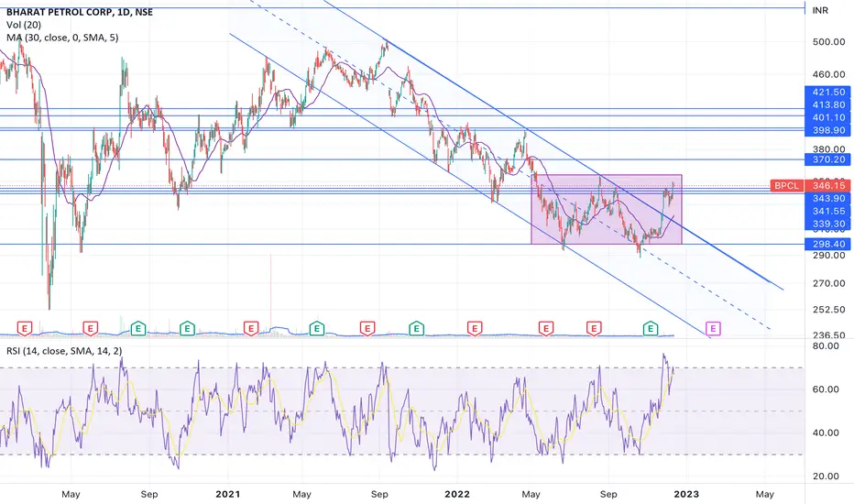Click the magenta upcoming earnings E marker
This screenshot has width=854, height=504.
click(x=713, y=329)
